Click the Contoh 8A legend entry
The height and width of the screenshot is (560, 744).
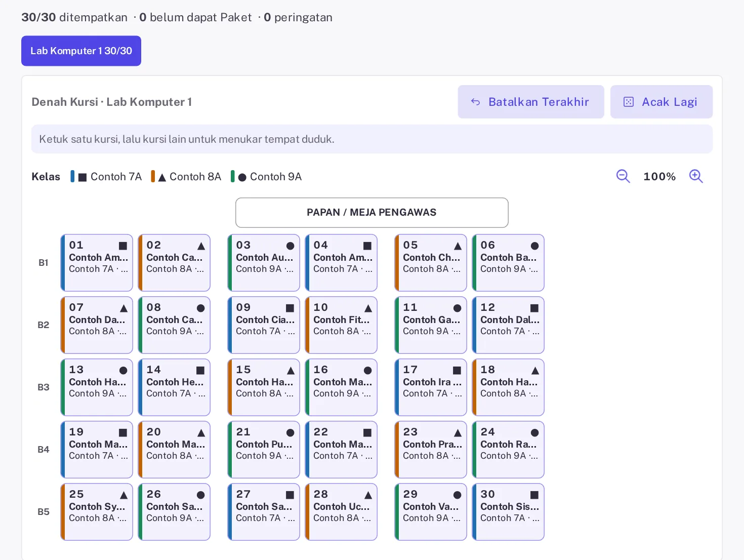click(x=186, y=177)
